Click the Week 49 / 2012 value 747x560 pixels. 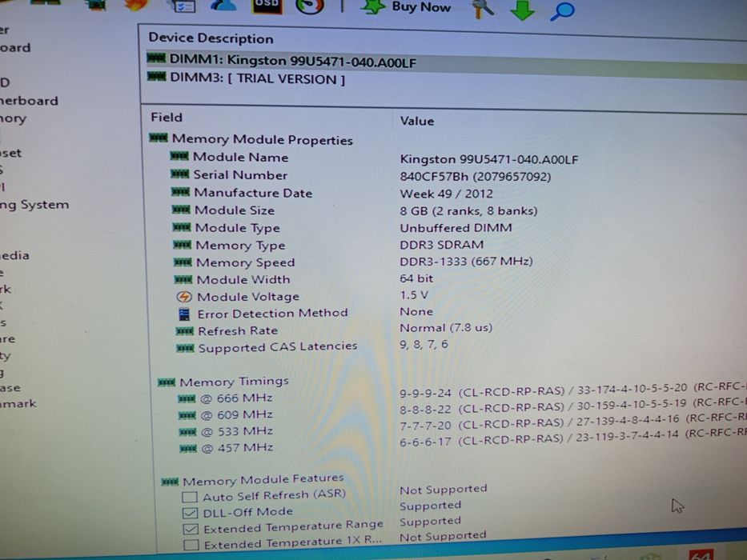447,194
